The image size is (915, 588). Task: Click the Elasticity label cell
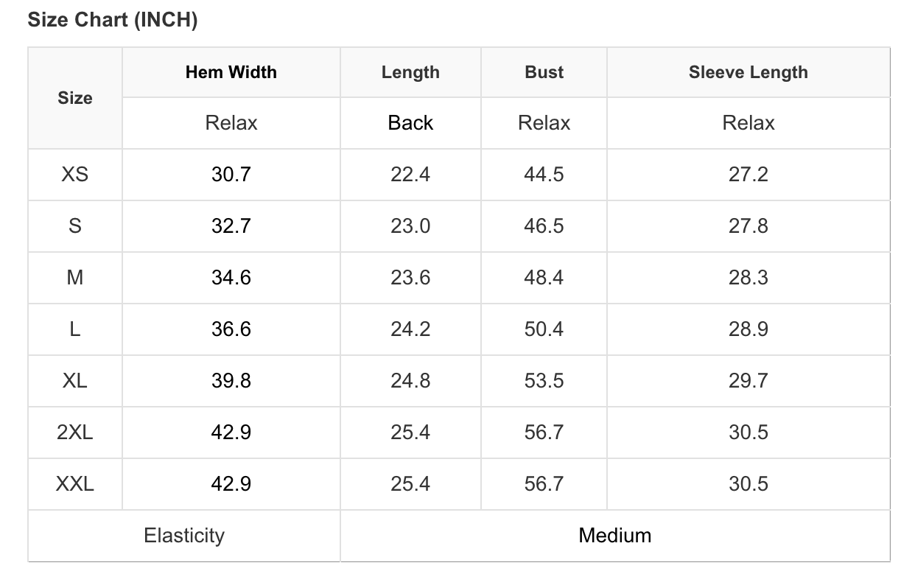(x=184, y=536)
